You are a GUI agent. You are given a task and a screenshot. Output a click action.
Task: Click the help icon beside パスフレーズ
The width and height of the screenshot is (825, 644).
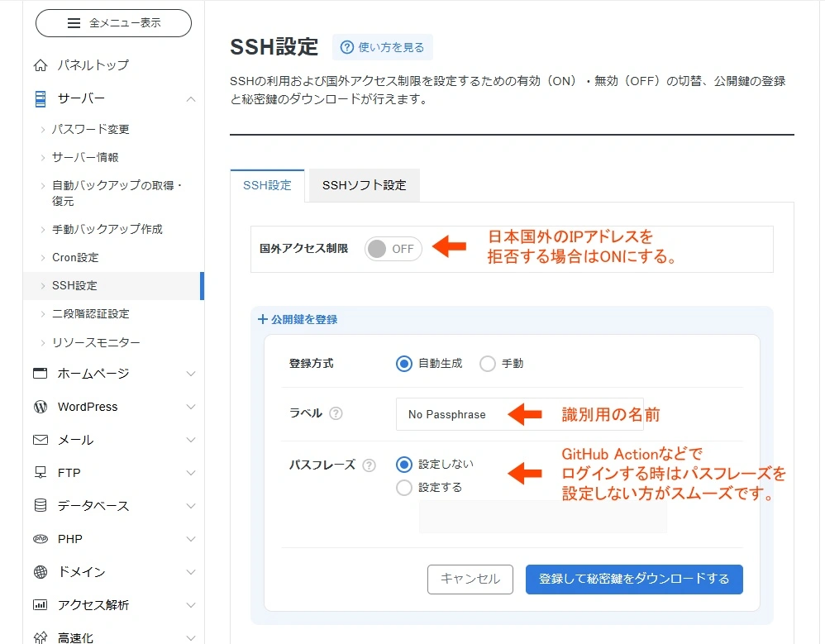tap(369, 465)
